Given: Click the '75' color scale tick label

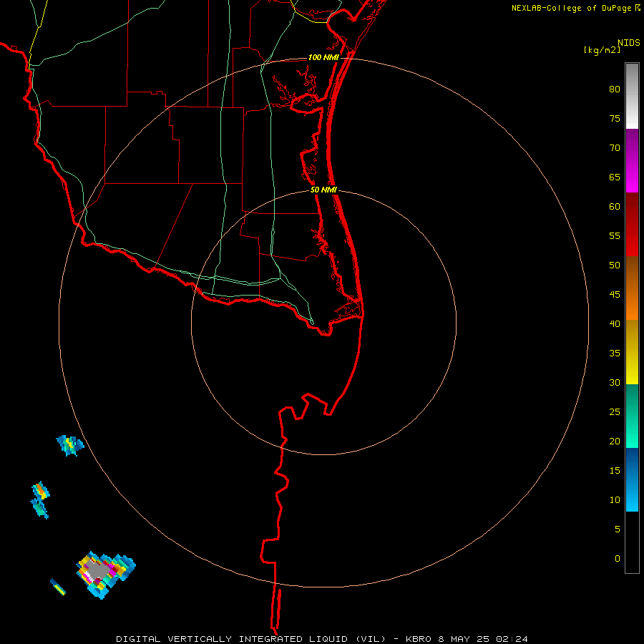Looking at the screenshot, I should point(615,118).
